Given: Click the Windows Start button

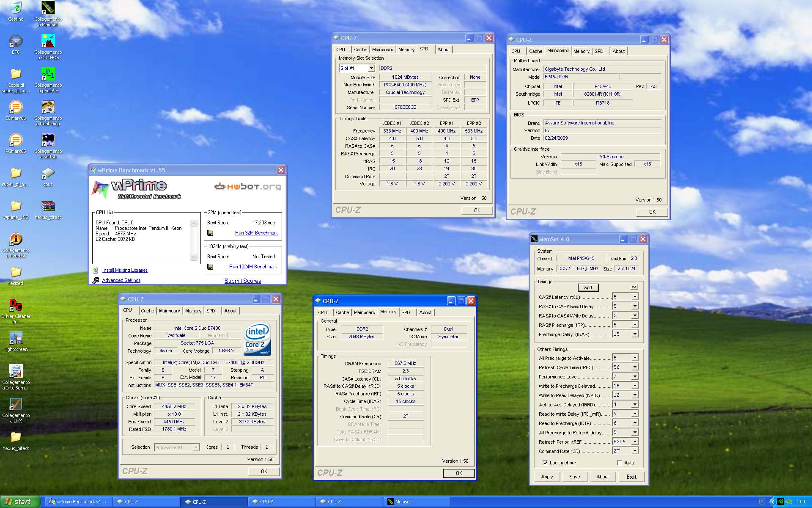Looking at the screenshot, I should 20,502.
